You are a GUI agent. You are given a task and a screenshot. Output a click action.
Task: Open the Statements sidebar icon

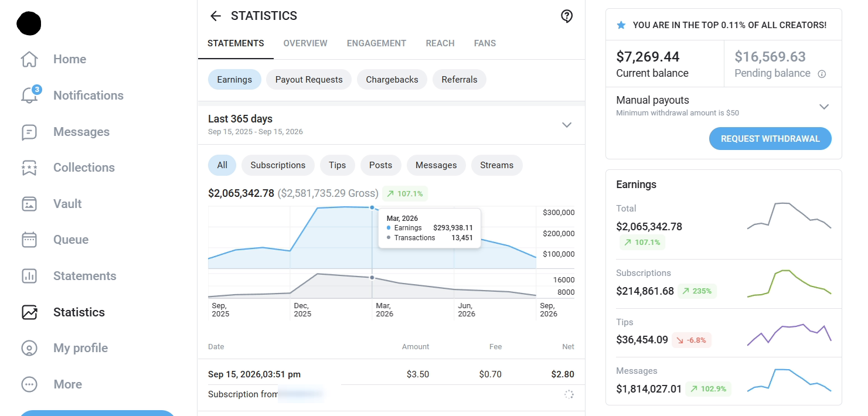(29, 276)
